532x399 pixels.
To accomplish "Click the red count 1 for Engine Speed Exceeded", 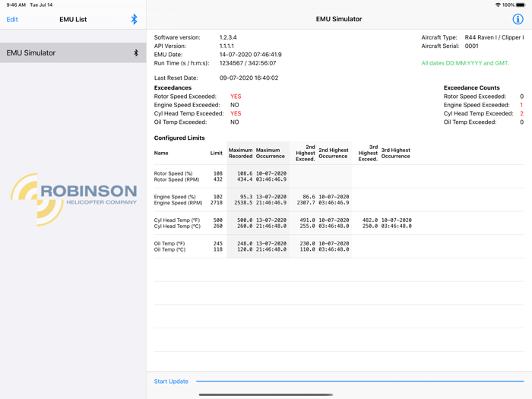I will tap(521, 105).
